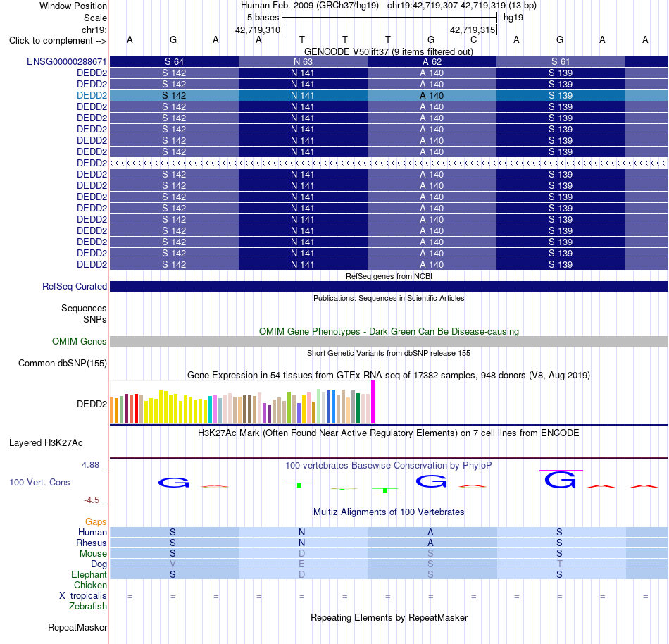The width and height of the screenshot is (669, 644).
Task: Click the 100 Vert. Cons label
Action: coord(39,482)
